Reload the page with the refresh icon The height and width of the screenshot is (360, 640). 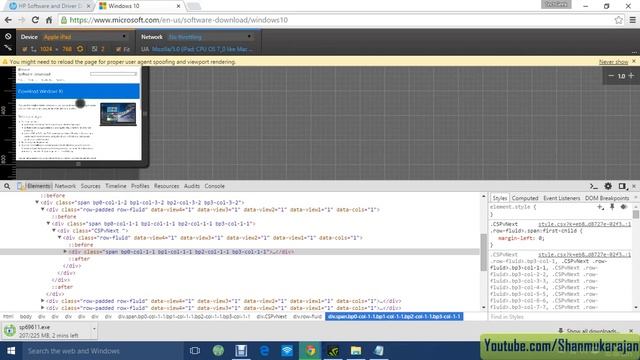[x=35, y=20]
